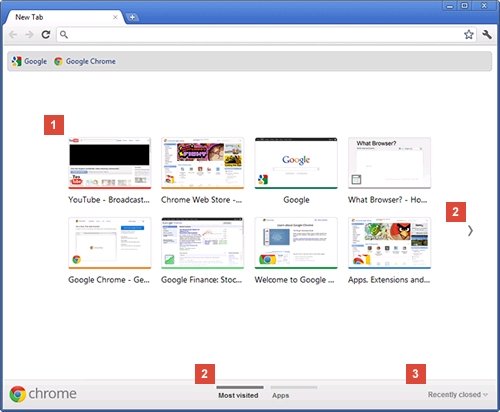Open the Google Chrome bookmark

[x=85, y=61]
